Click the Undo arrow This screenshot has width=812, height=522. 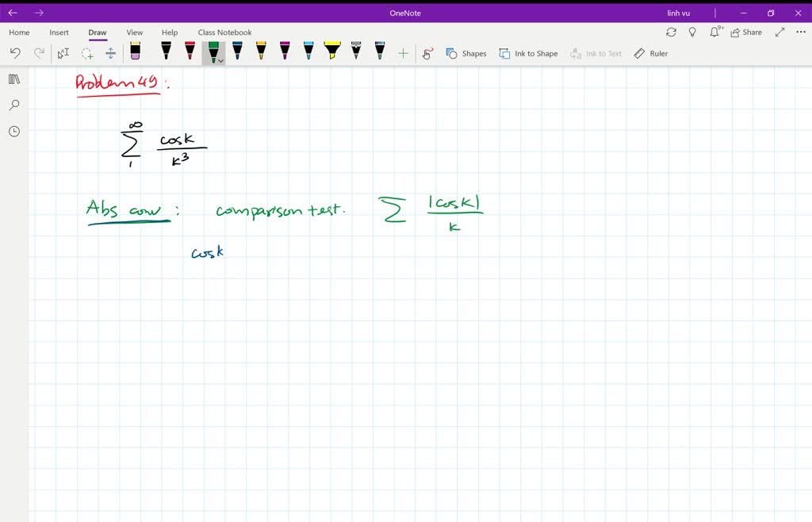point(16,52)
